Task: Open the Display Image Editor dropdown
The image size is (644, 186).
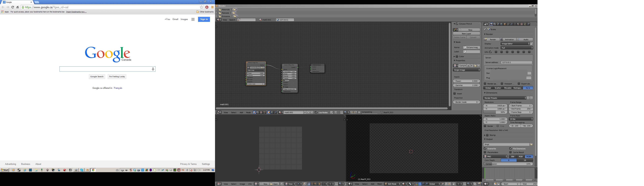Action: pyautogui.click(x=515, y=44)
